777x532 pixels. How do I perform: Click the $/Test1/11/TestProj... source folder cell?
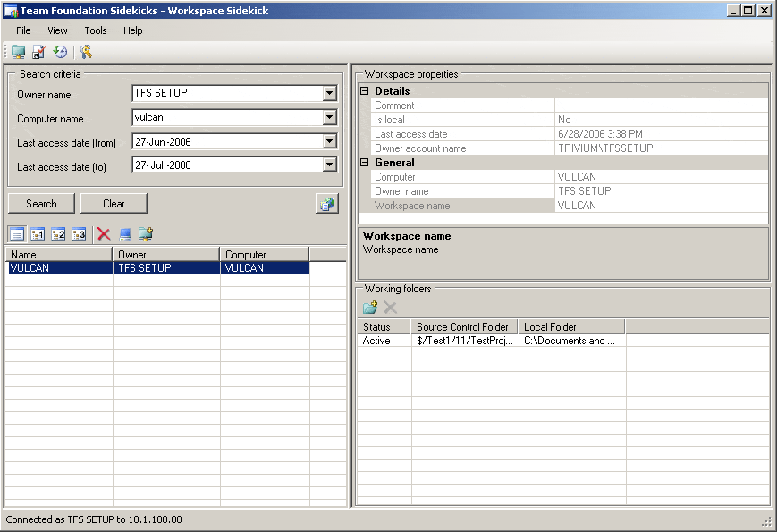click(x=465, y=341)
